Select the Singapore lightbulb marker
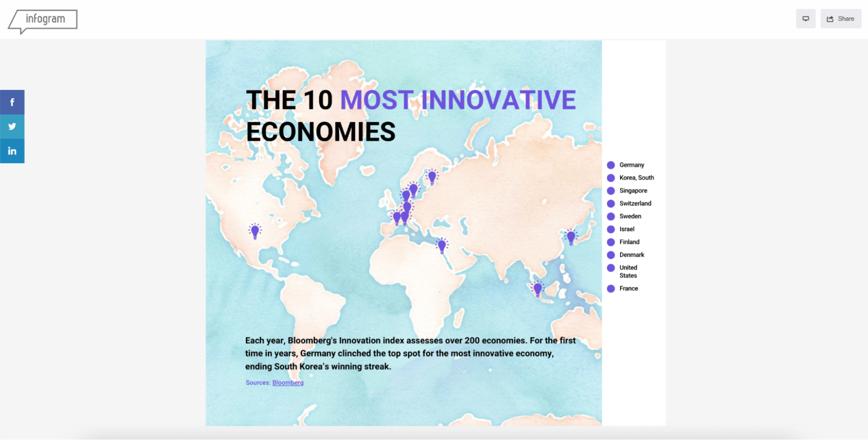The height and width of the screenshot is (440, 868). (x=538, y=289)
